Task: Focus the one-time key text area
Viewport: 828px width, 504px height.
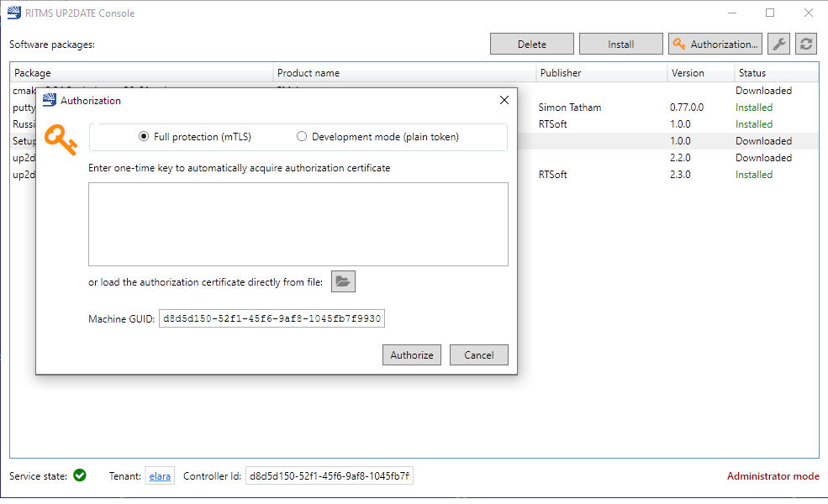Action: (x=298, y=223)
